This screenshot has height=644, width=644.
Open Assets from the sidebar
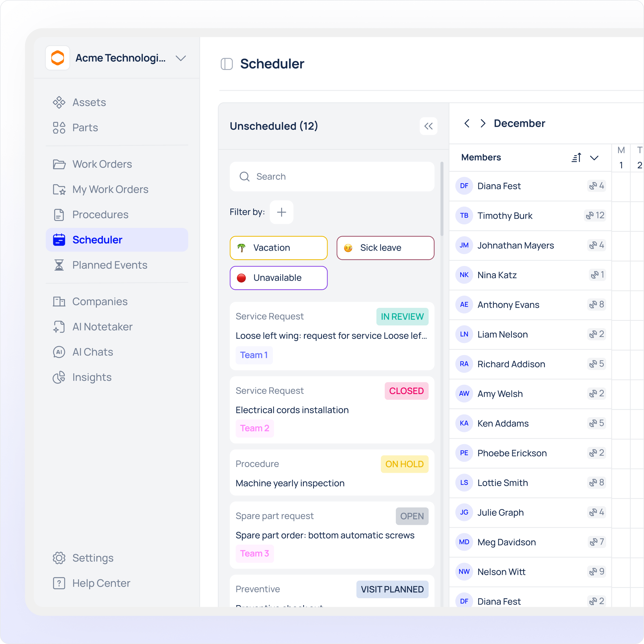click(x=89, y=102)
